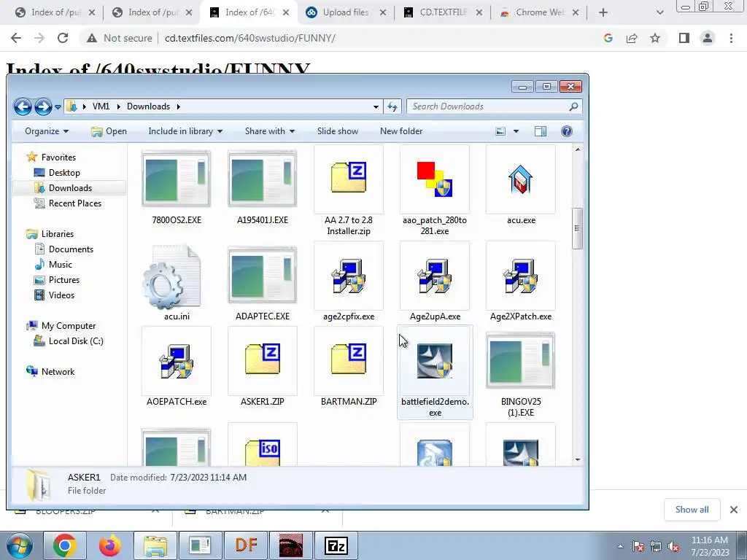Image resolution: width=747 pixels, height=560 pixels.
Task: Open view options dropdown arrow
Action: 516,131
